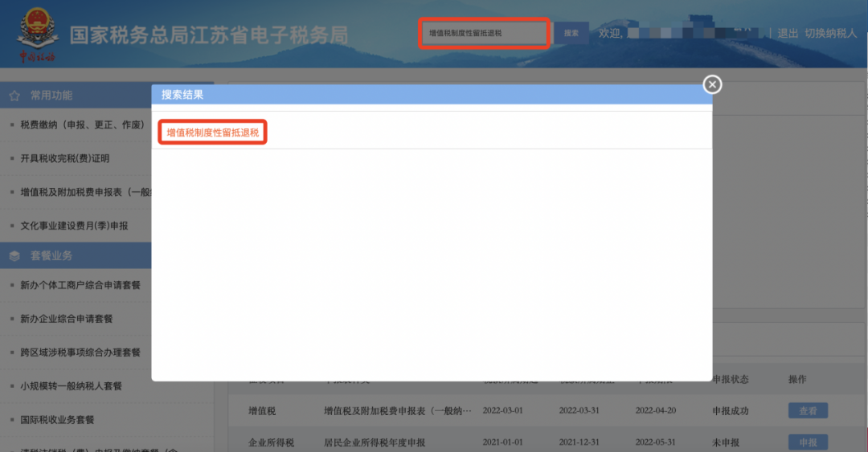Click the 企业所得税 cell in table
Viewport: 868px width, 452px height.
click(x=272, y=442)
